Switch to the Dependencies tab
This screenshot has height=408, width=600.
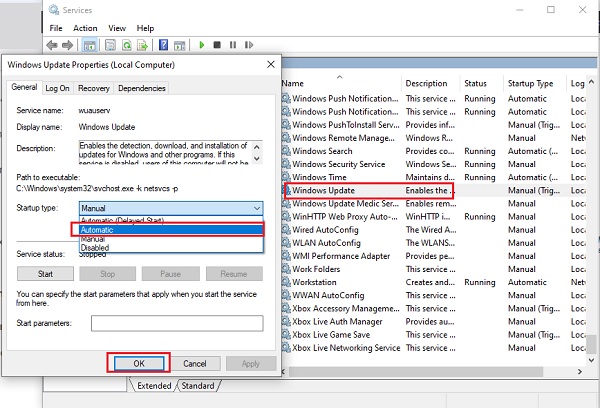coord(142,88)
